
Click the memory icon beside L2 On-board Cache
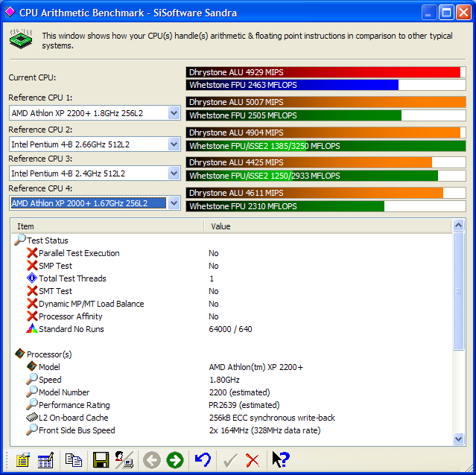point(32,418)
